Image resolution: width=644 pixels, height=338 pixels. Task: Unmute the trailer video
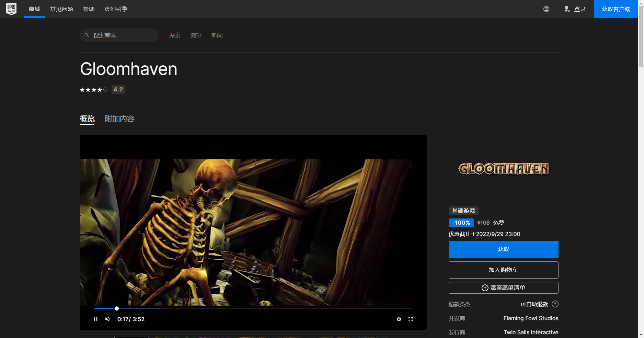tap(107, 319)
